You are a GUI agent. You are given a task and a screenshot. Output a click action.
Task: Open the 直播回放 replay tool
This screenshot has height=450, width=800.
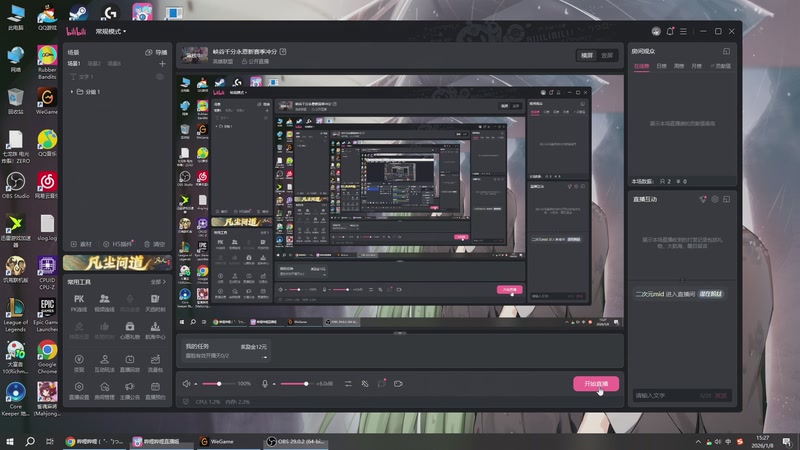[130, 363]
